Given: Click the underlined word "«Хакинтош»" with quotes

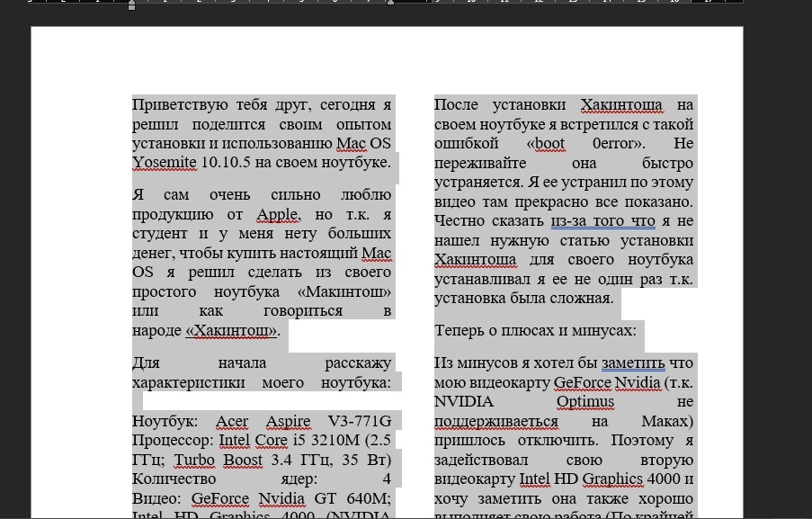Looking at the screenshot, I should pos(231,330).
